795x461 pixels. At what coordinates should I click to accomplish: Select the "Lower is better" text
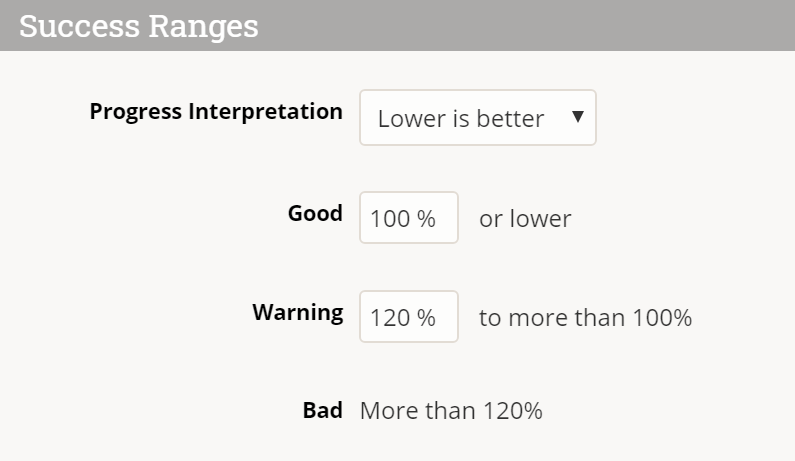[x=460, y=119]
